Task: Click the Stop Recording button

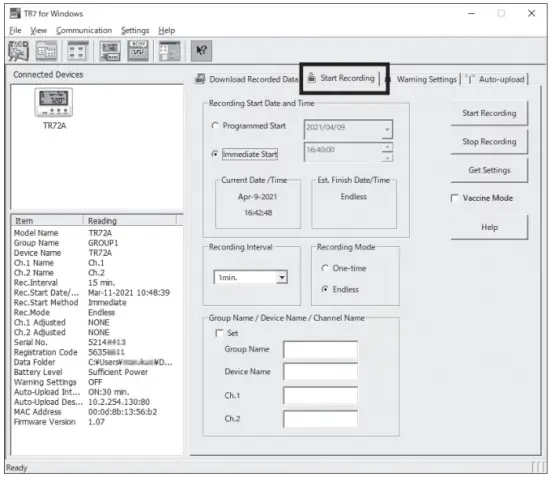Action: point(489,142)
